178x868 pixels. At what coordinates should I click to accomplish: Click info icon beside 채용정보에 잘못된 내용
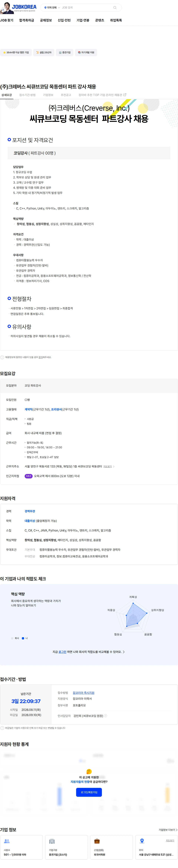click(x=2, y=357)
